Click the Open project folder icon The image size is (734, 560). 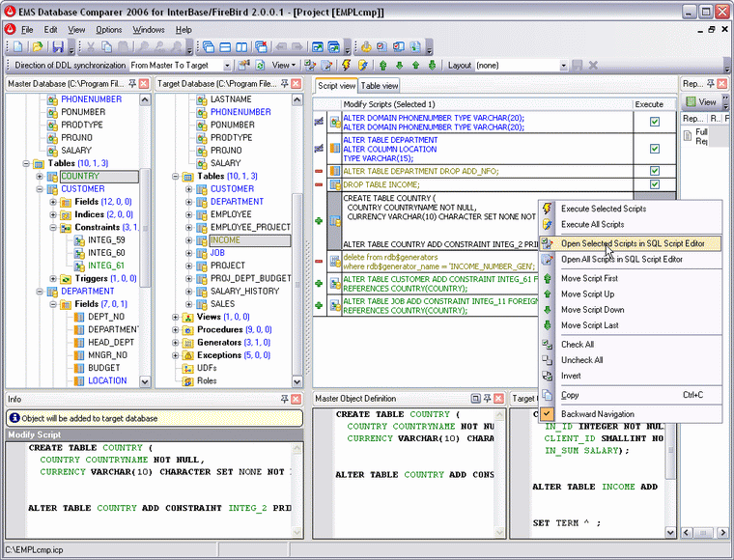[x=38, y=46]
